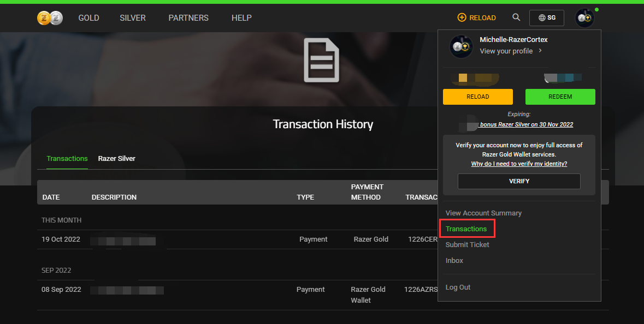Click the Michelle-RazerCortex username
Screen dimensions: 644x324
click(x=513, y=39)
